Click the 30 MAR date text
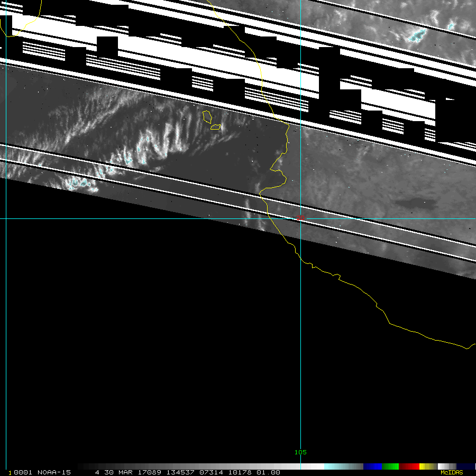This screenshot has width=476, height=476. click(x=115, y=472)
